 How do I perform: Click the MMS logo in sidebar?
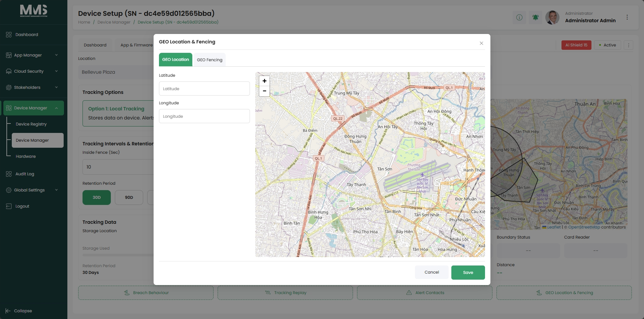(34, 11)
